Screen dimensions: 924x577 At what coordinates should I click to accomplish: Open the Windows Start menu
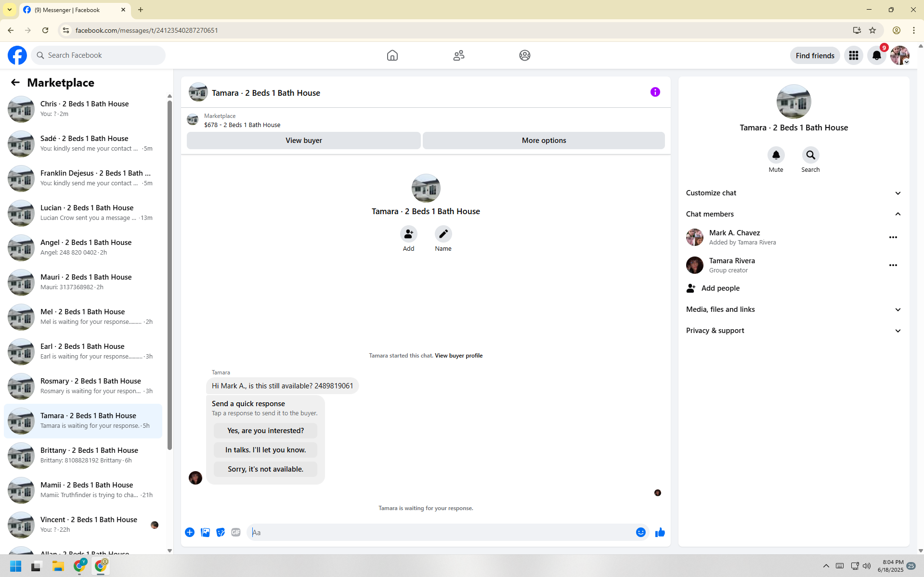[15, 566]
